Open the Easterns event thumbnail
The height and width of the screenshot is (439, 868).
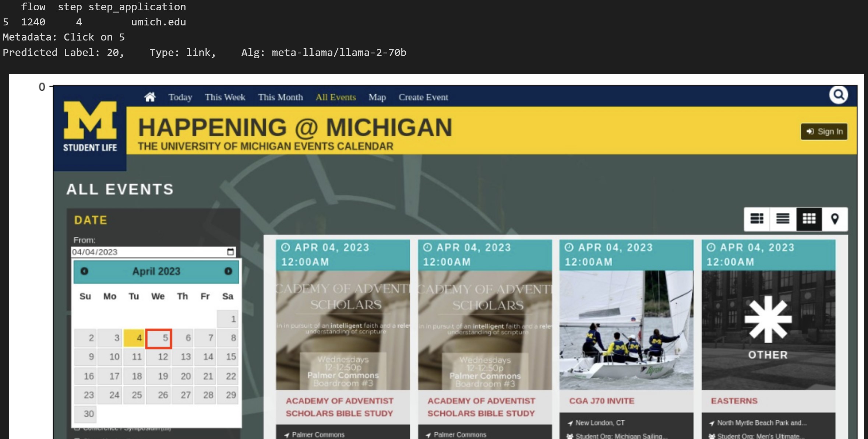(768, 330)
